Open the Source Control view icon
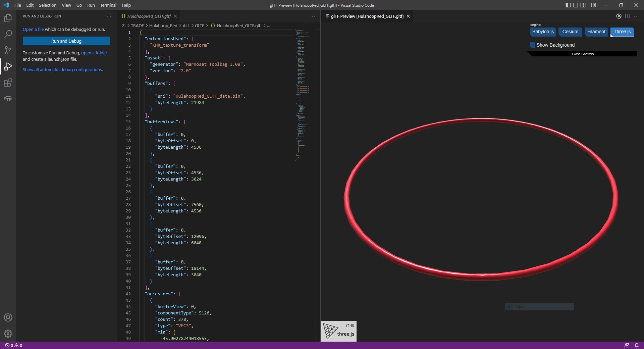644x349 pixels. pyautogui.click(x=8, y=50)
